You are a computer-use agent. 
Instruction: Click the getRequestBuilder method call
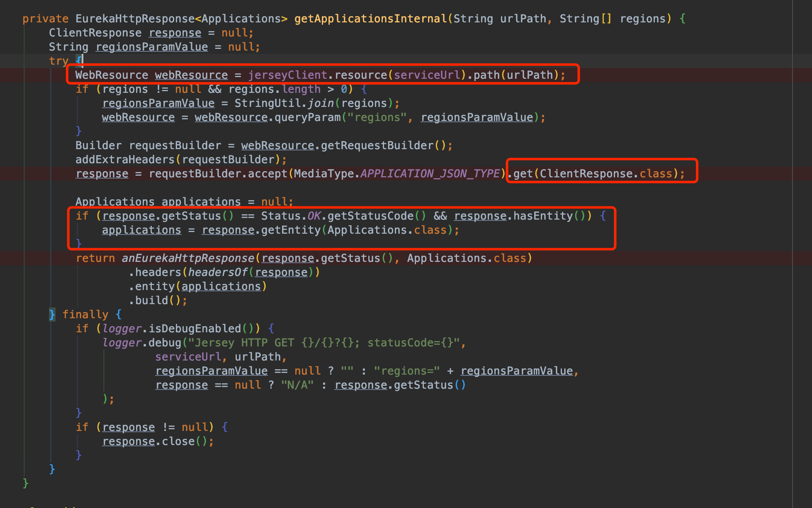(x=377, y=145)
